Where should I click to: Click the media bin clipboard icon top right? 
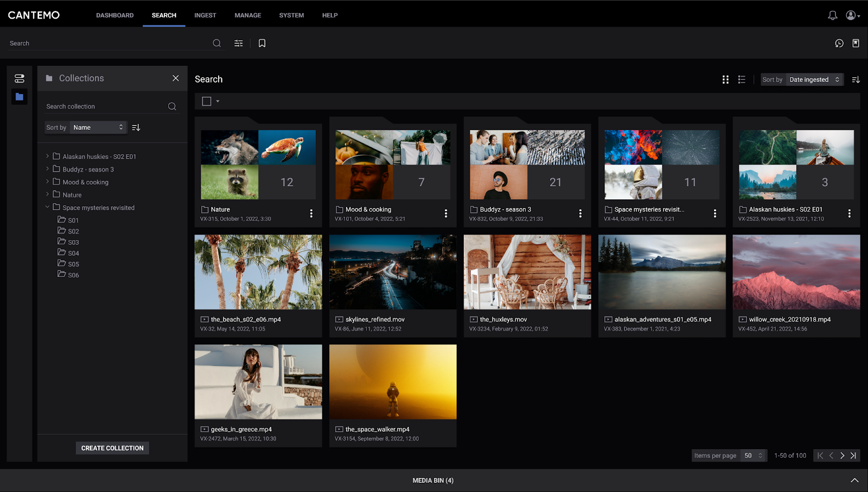pos(857,43)
